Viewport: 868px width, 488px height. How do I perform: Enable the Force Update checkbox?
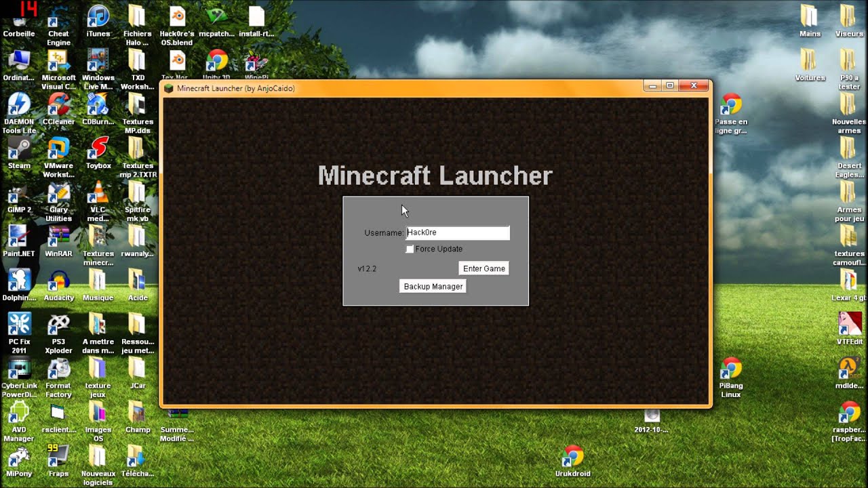[x=410, y=249]
